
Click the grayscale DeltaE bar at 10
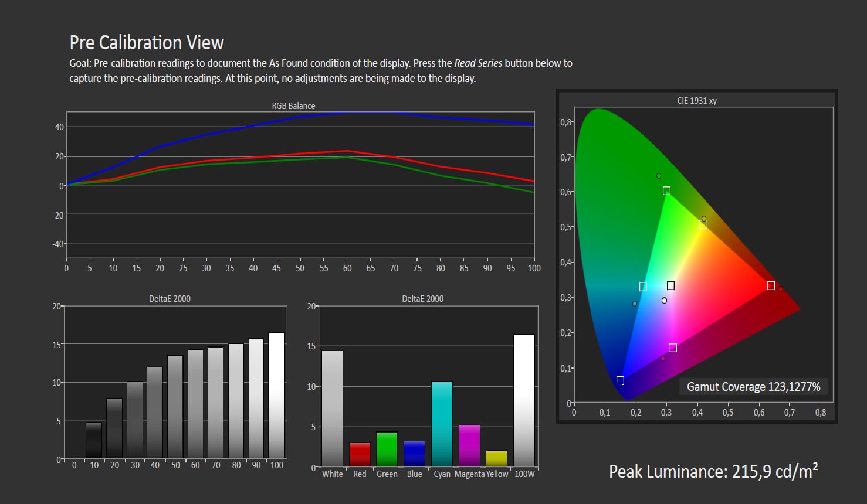94,440
